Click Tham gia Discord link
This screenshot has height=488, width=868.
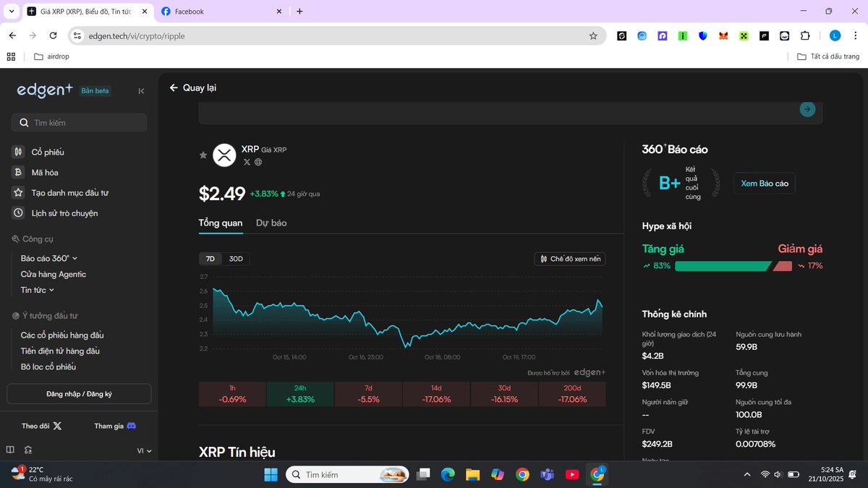pyautogui.click(x=115, y=426)
